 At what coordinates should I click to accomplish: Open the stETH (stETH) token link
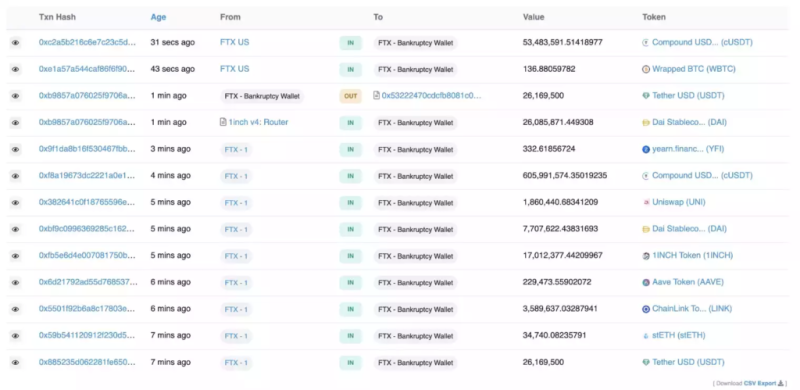coord(679,335)
